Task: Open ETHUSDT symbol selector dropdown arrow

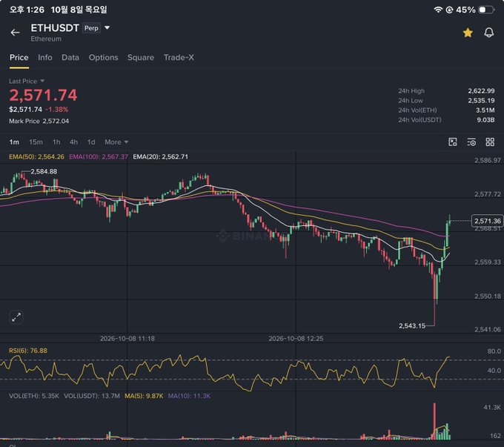Action: click(x=107, y=28)
